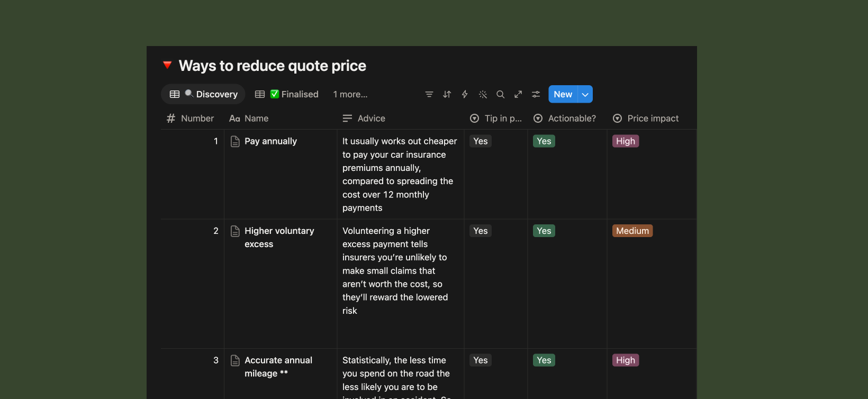
Task: Click green Yes tag in Pay annually row
Action: pos(544,141)
